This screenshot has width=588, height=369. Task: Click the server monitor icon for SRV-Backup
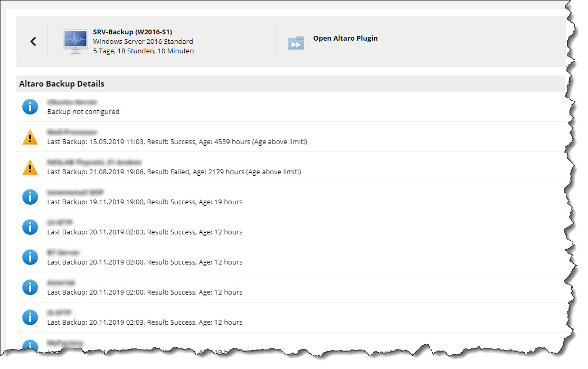tap(75, 42)
